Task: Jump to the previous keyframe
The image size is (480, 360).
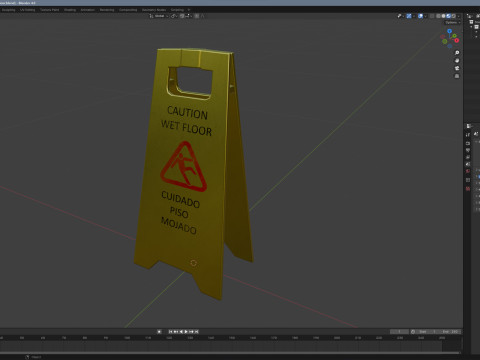Action: point(176,332)
